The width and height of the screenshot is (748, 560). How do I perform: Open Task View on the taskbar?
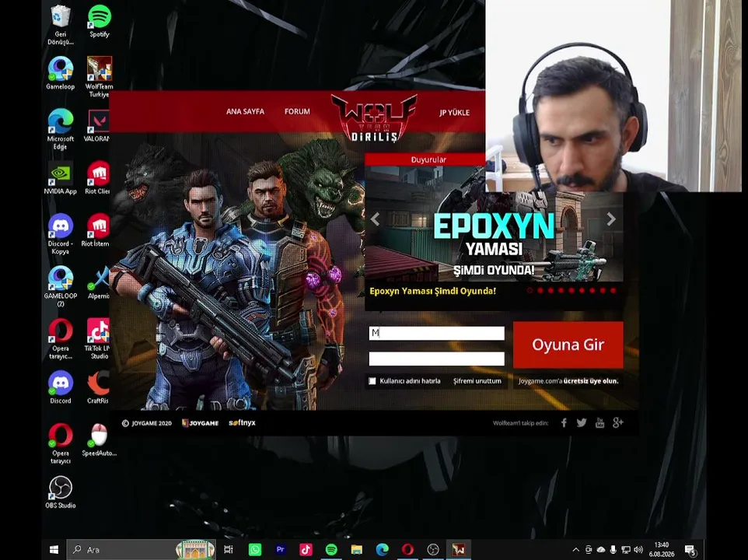pyautogui.click(x=229, y=550)
